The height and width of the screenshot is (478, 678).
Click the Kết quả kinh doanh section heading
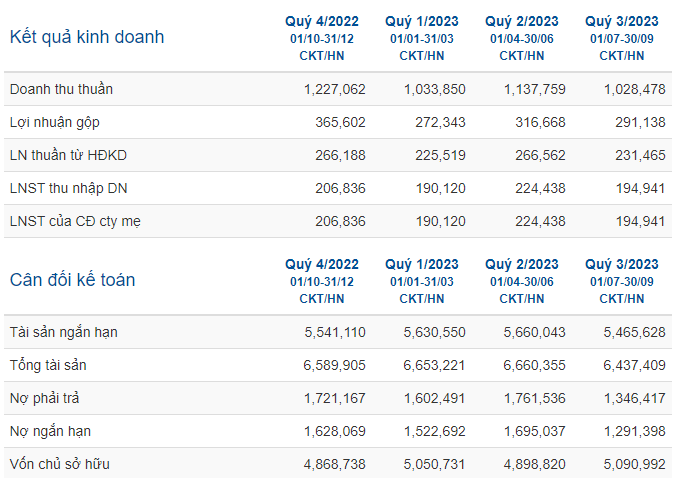87,37
